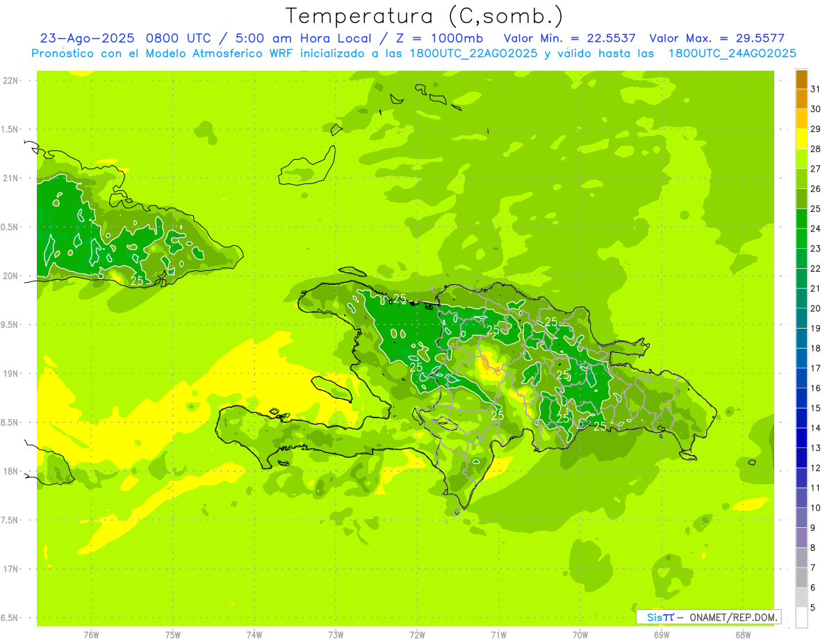Click the "Valor Min. = 22.5537" readout

tap(570, 38)
